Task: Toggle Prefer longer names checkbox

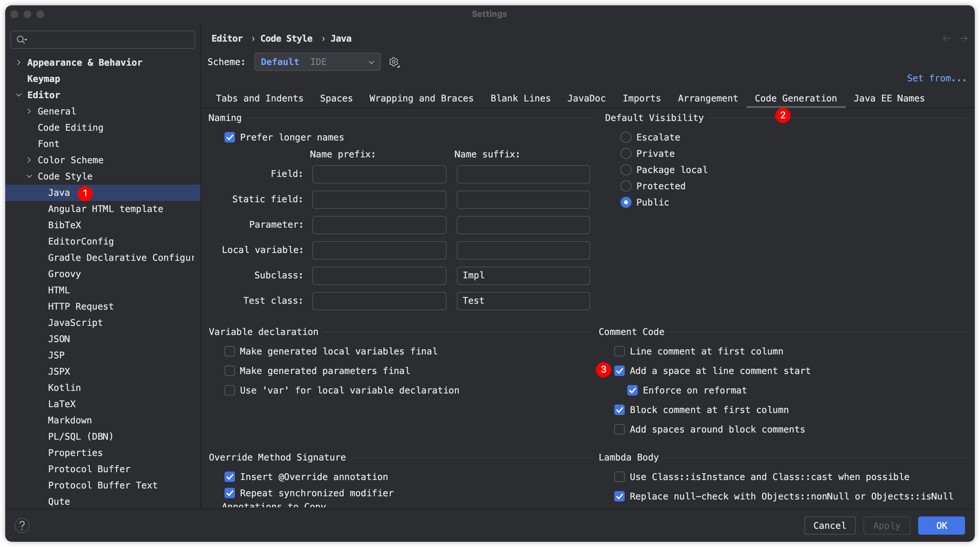Action: point(230,137)
